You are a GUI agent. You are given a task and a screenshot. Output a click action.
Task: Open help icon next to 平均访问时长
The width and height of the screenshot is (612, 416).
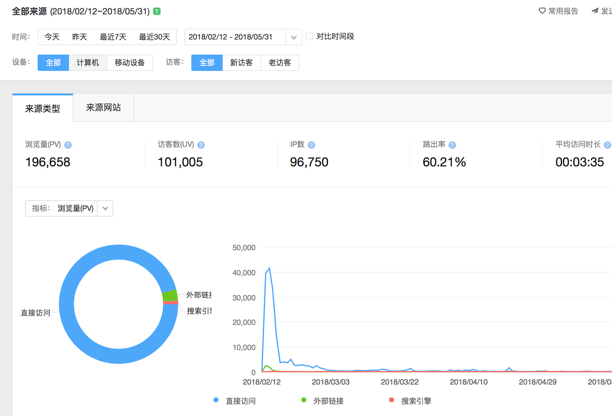click(x=607, y=145)
